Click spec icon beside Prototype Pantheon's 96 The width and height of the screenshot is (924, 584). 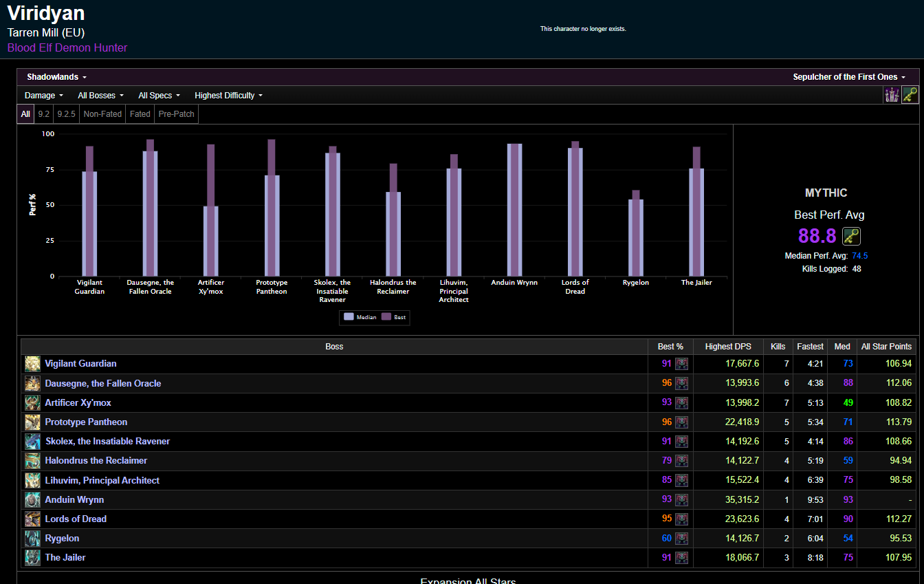(681, 422)
